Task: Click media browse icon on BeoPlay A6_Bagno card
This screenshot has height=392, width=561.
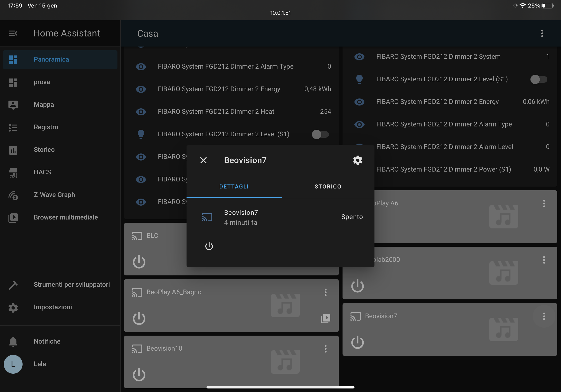Action: (325, 318)
